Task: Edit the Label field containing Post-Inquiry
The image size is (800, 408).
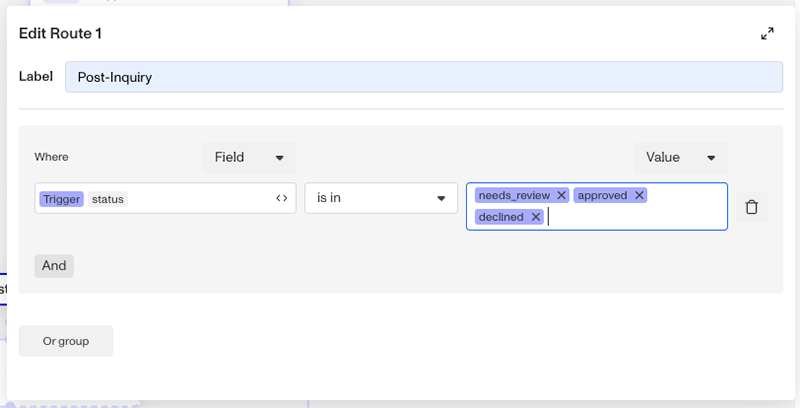Action: pyautogui.click(x=423, y=77)
